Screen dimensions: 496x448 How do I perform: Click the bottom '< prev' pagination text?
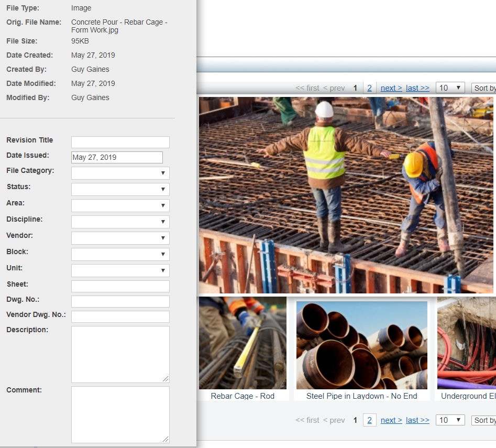pyautogui.click(x=334, y=420)
